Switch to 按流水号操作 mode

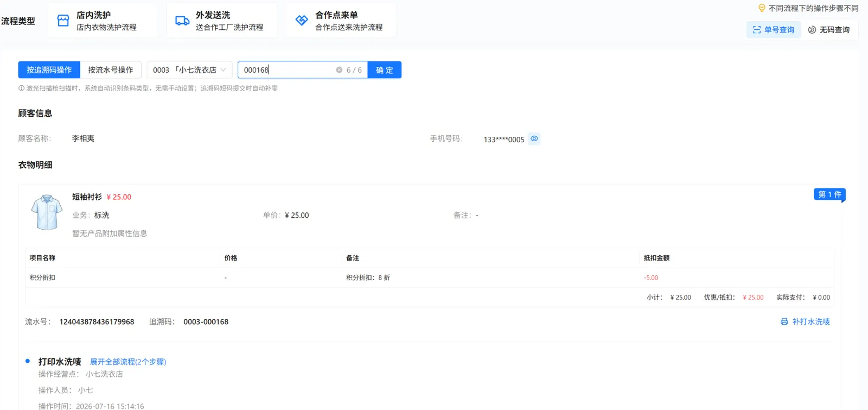point(111,70)
